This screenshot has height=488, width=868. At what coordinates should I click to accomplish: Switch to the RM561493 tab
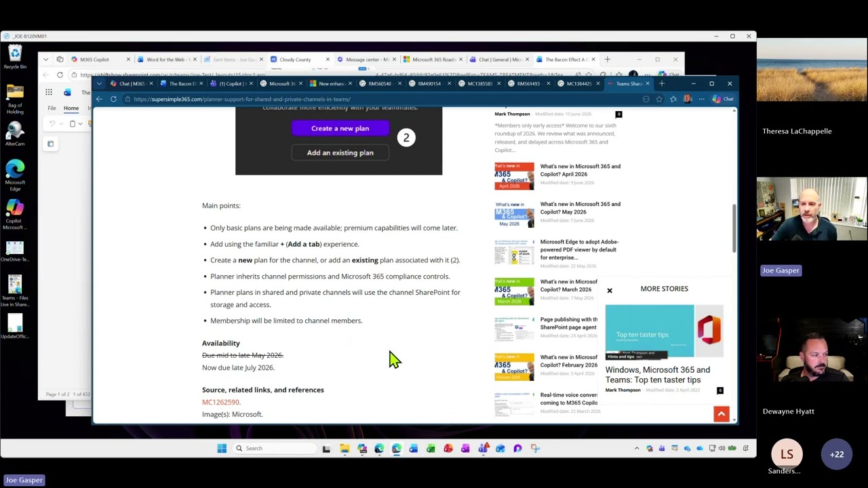click(x=529, y=83)
